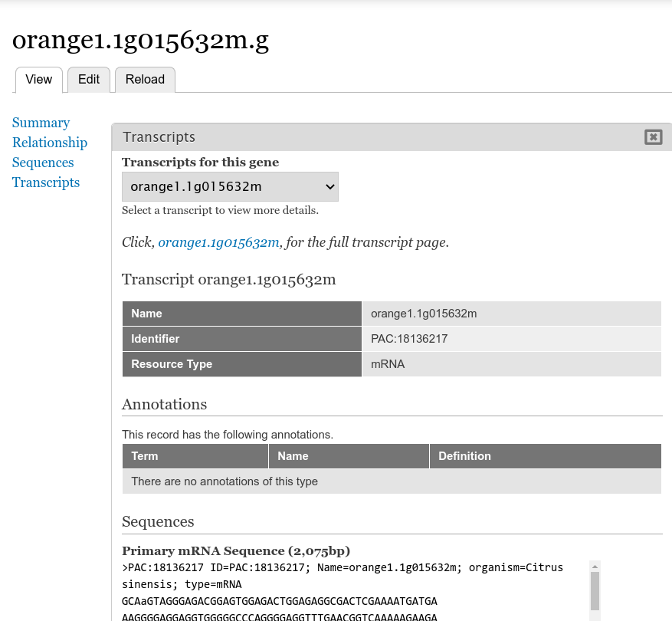Jump to Sequences in the sidebar
Screen dimensions: 672x621
[43, 163]
